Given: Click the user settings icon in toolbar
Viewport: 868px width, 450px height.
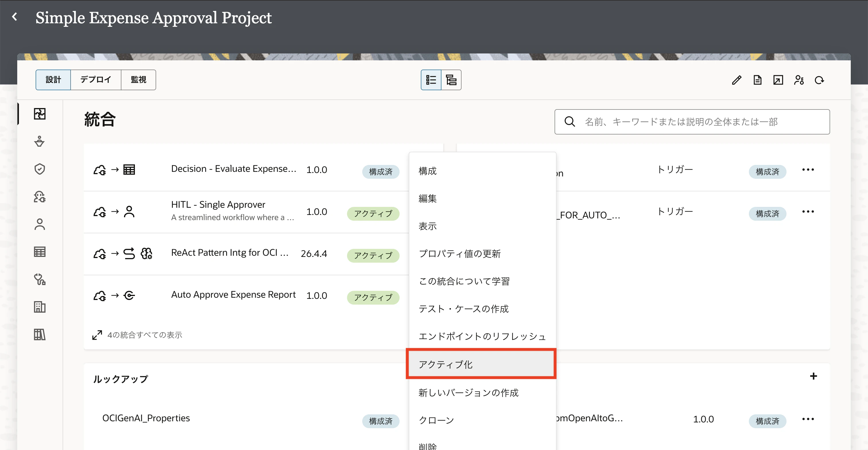Looking at the screenshot, I should tap(799, 80).
